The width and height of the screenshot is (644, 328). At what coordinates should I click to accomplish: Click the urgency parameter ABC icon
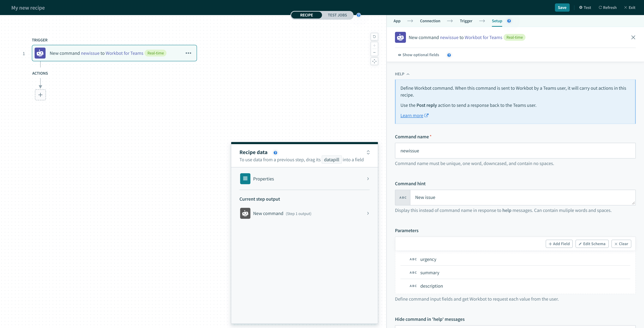[413, 259]
